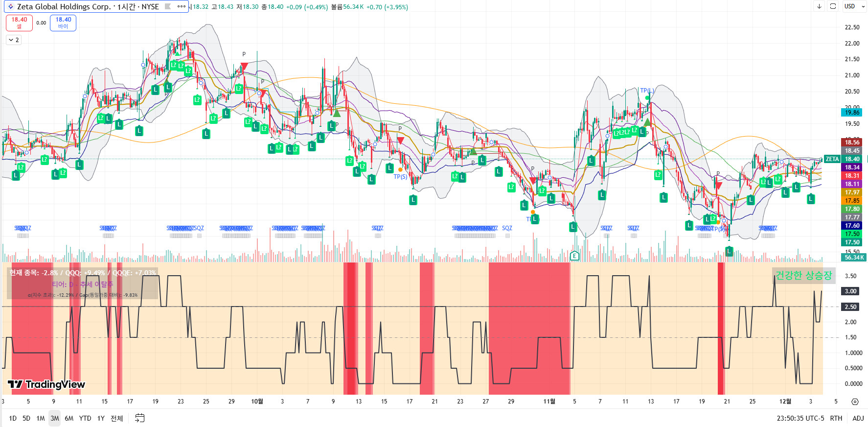The image size is (868, 427).
Task: Click the 티어: D tier line
Action: coord(83,285)
